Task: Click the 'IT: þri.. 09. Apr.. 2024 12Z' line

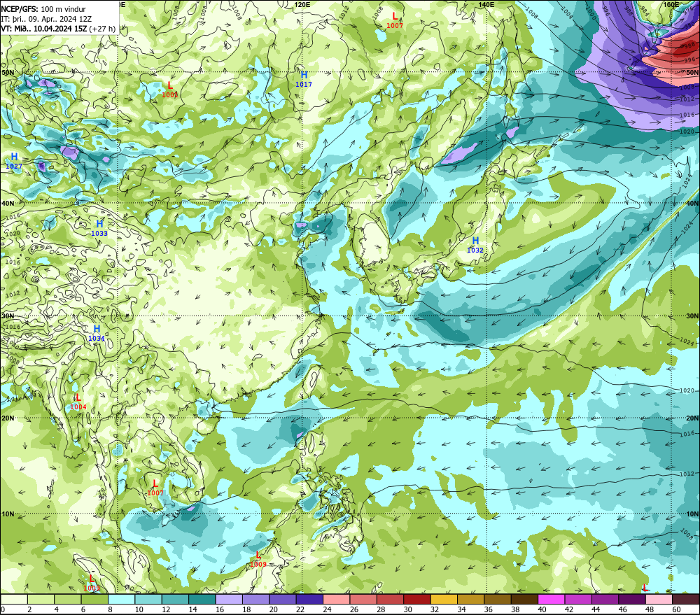Action: pyautogui.click(x=46, y=19)
